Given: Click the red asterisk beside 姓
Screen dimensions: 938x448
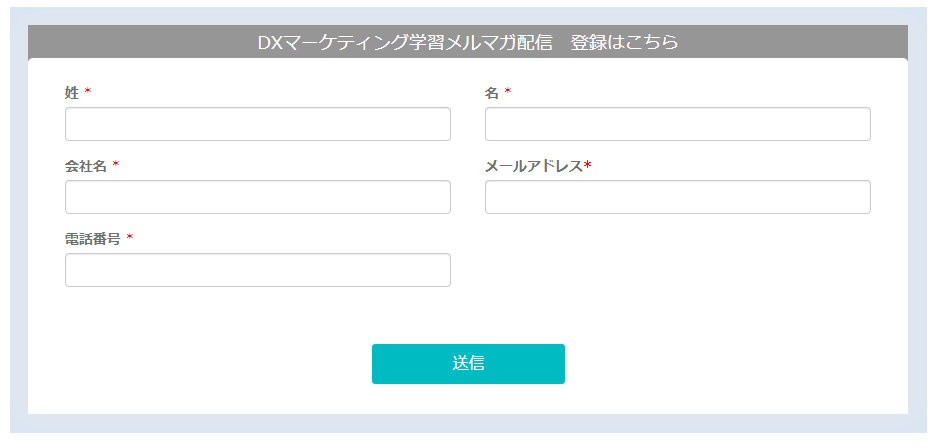Looking at the screenshot, I should [88, 91].
